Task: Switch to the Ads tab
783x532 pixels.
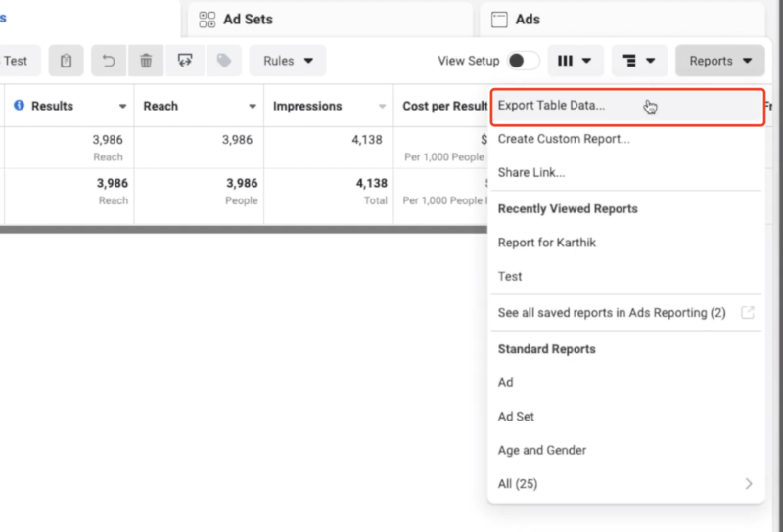Action: pyautogui.click(x=527, y=19)
